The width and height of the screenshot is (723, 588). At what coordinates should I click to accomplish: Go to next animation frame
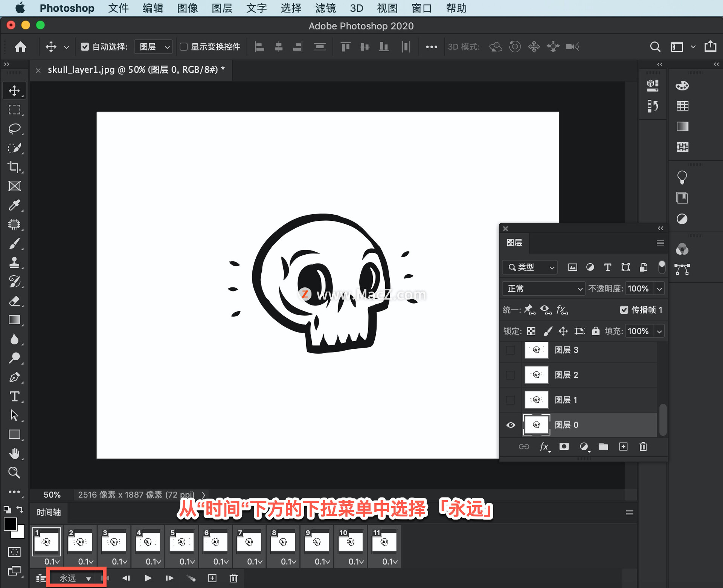169,578
